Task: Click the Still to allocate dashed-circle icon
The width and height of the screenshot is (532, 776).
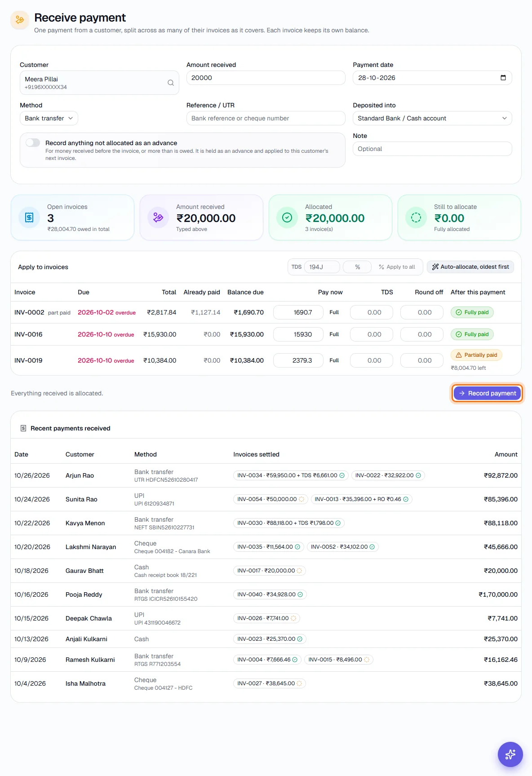Action: [416, 217]
